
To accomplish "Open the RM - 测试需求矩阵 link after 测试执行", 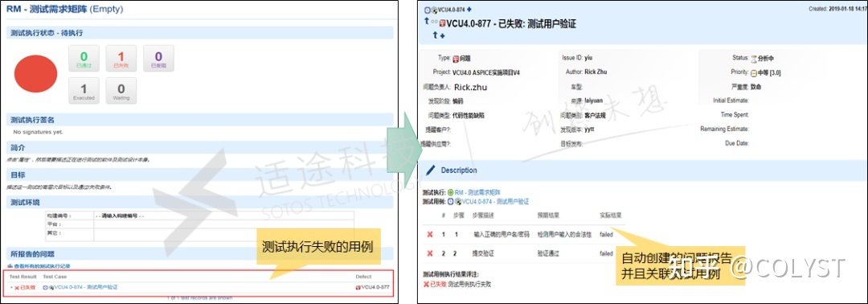I will (477, 192).
